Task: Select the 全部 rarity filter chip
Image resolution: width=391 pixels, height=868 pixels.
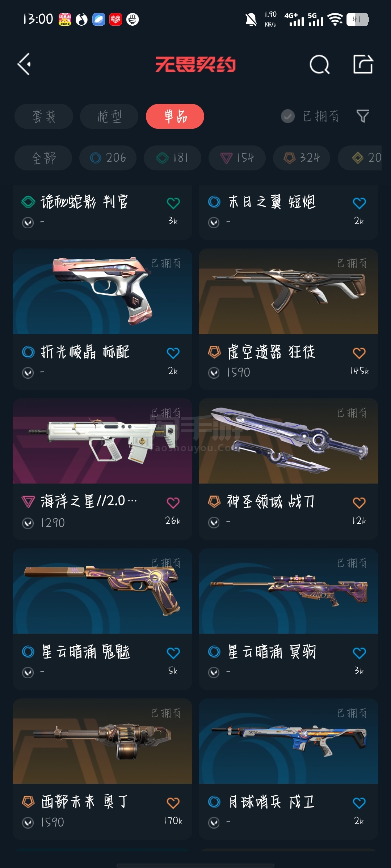Action: pos(43,158)
